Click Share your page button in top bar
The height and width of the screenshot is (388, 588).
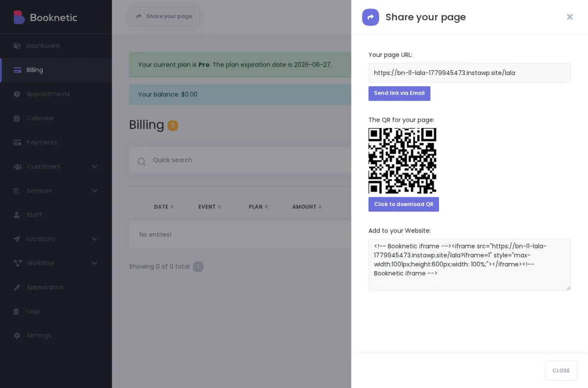[x=164, y=16]
